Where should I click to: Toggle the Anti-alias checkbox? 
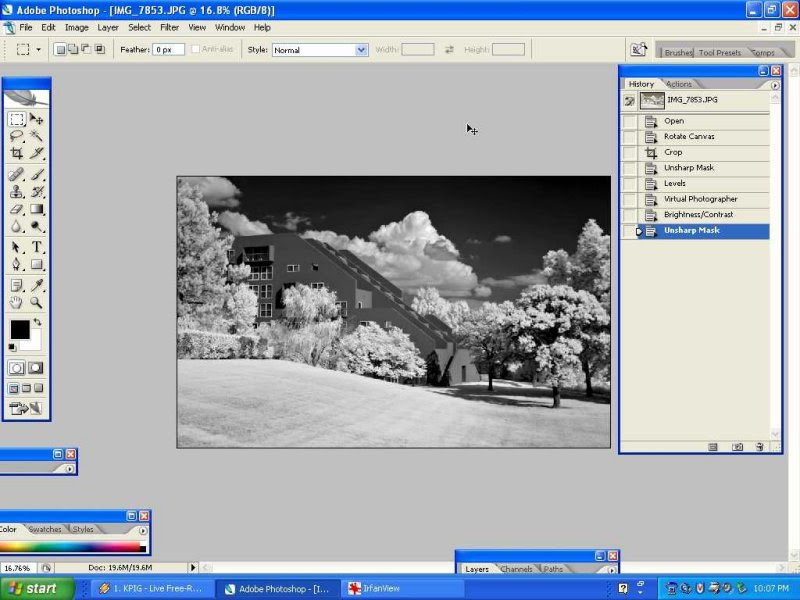click(195, 49)
